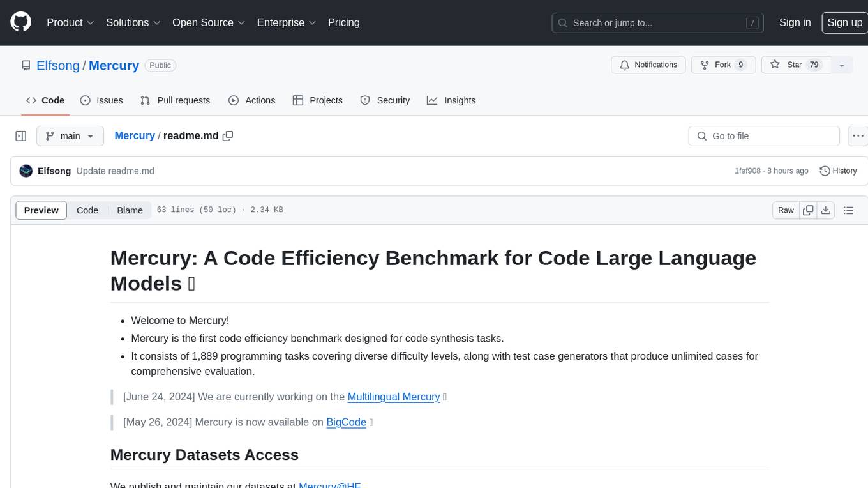Expand the Open Source menu

(x=209, y=22)
